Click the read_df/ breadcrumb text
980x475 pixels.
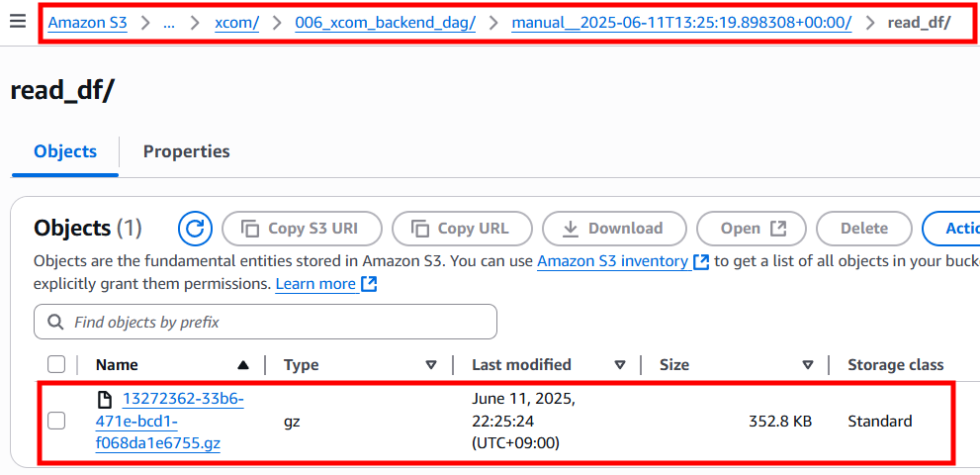tap(920, 24)
